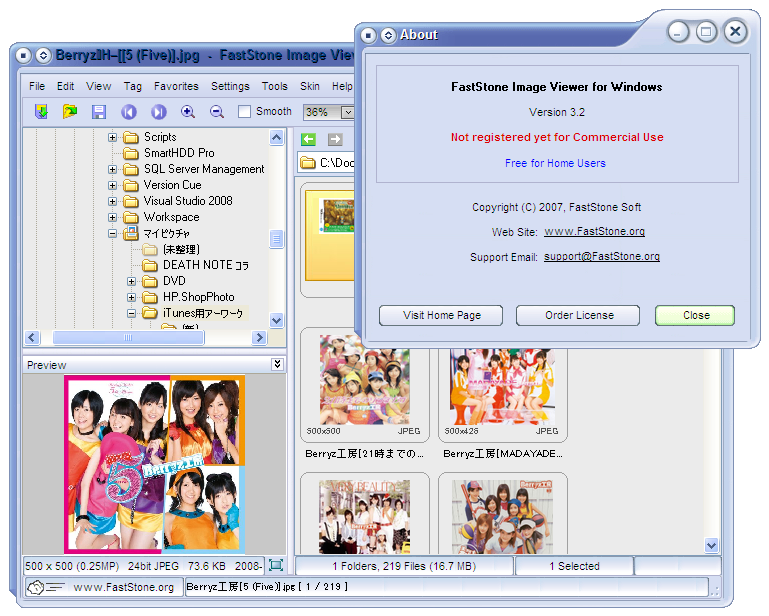This screenshot has height=616, width=769.
Task: Click the マイピクチャ pictures folder icon
Action: 131,233
